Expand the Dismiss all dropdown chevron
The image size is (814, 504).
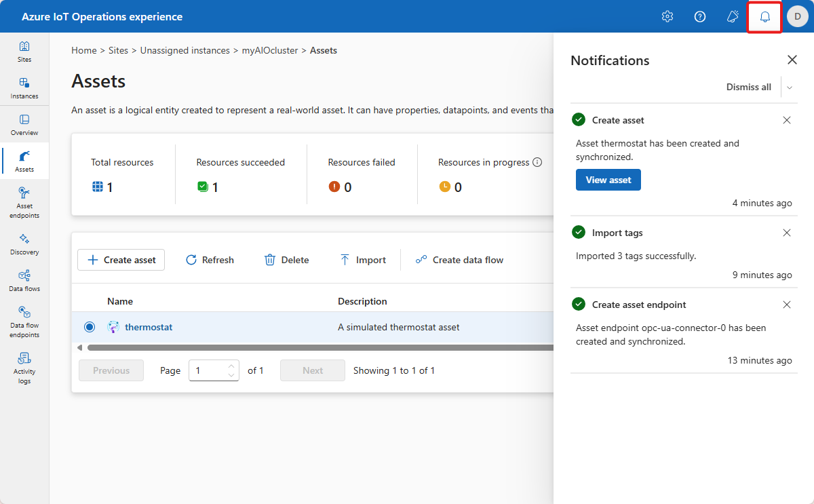click(x=790, y=88)
